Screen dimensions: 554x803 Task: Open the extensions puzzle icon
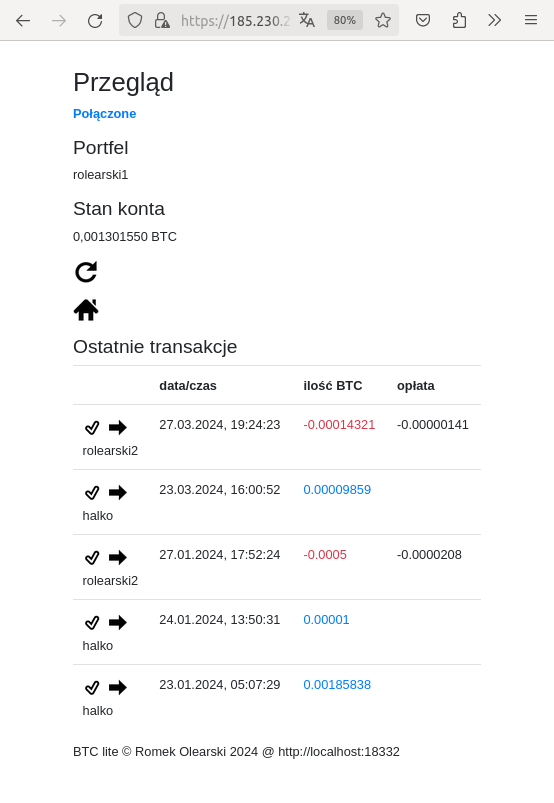(x=459, y=20)
